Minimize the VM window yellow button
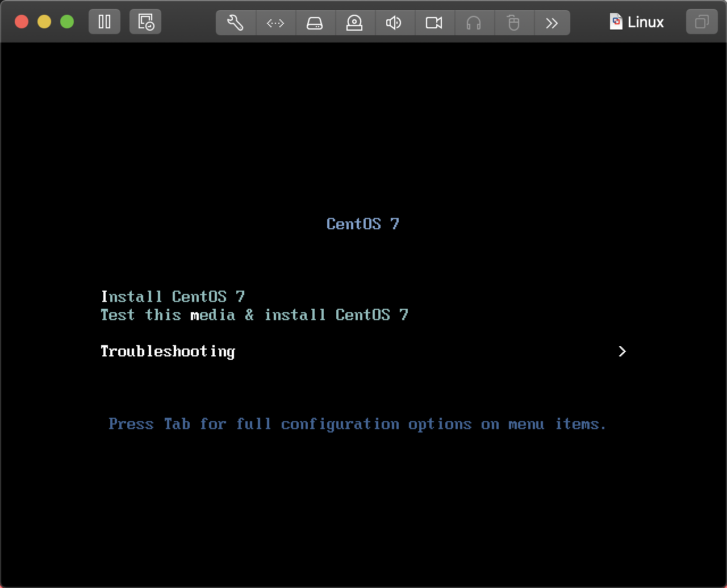This screenshot has height=588, width=727. click(44, 22)
